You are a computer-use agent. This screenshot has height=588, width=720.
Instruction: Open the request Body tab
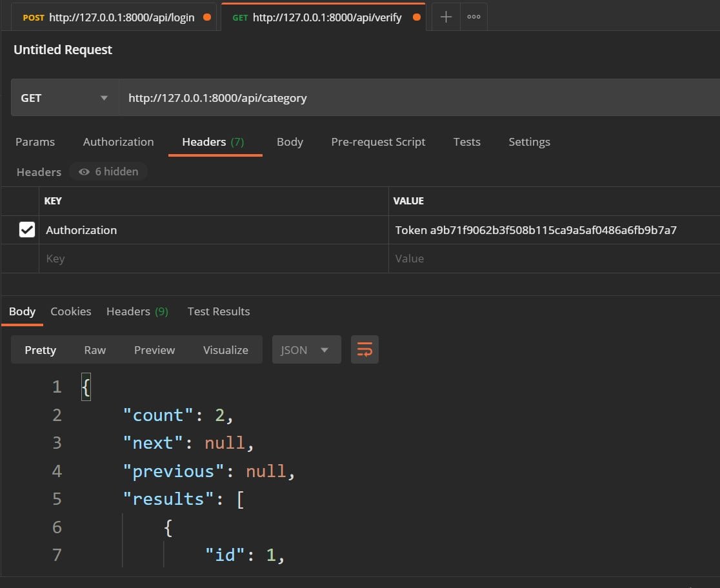[290, 142]
